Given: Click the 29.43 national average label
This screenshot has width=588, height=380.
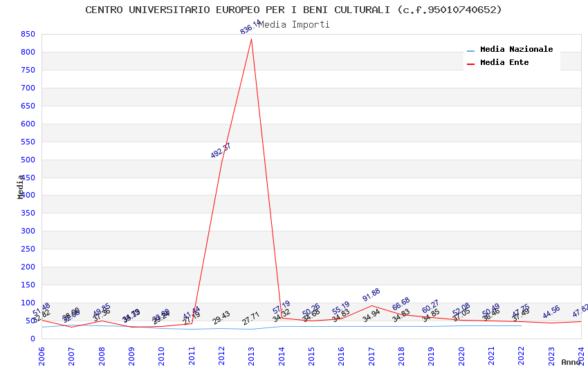Looking at the screenshot, I should click(x=221, y=318).
